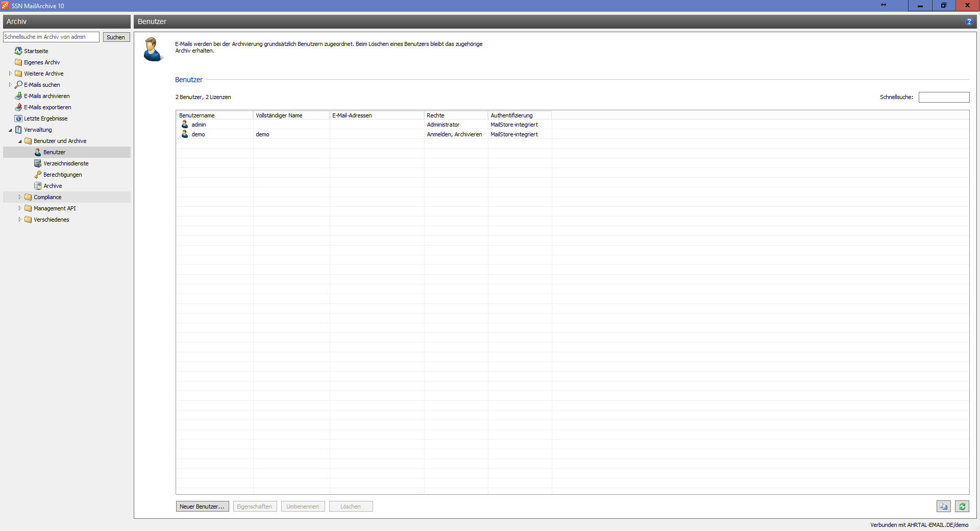Screen dimensions: 980x531
Task: Click the Neuer Benutzer button
Action: (202, 506)
